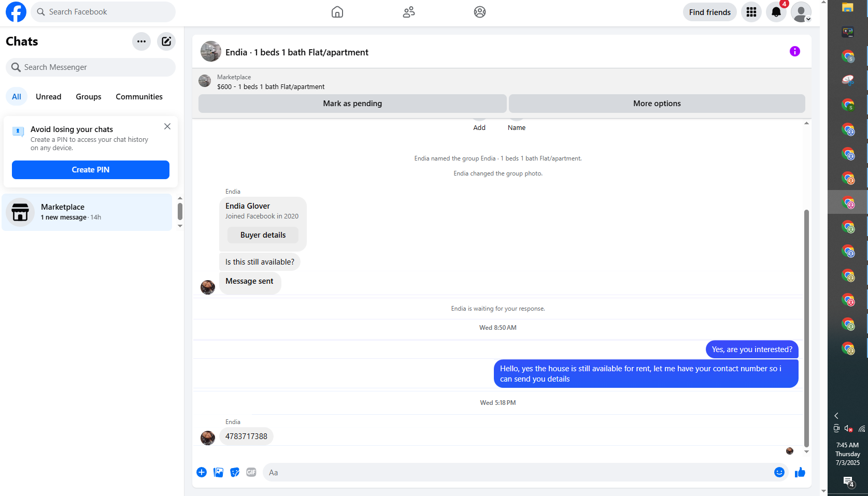The height and width of the screenshot is (496, 868).
Task: Click the conversation scrollbar
Action: pos(806,328)
